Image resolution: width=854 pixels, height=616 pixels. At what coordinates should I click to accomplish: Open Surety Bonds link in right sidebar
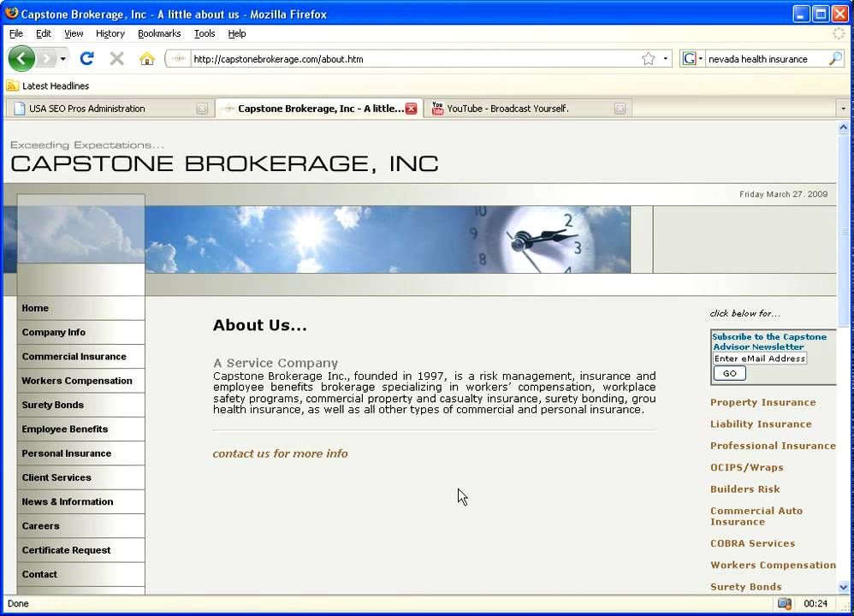(745, 587)
